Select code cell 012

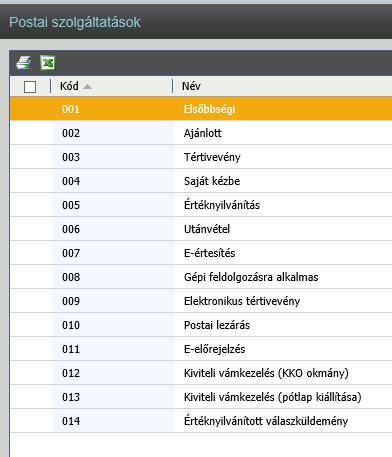pos(71,373)
